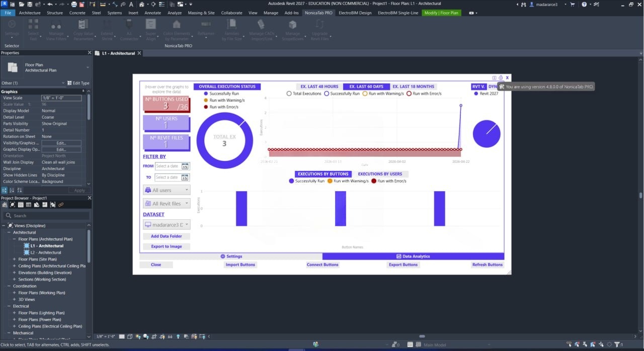Switch to the Settings tab in dialog

231,256
